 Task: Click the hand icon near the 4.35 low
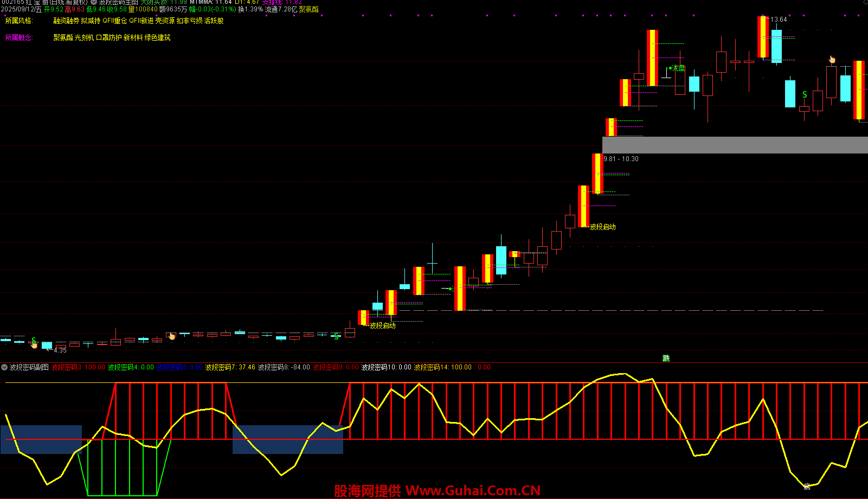[x=34, y=344]
